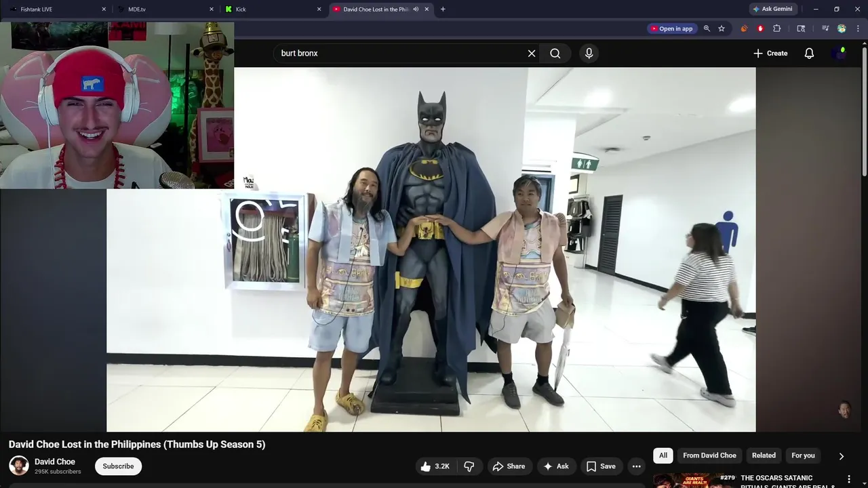The image size is (868, 488).
Task: Click the tab search screen icon
Action: coord(801,28)
